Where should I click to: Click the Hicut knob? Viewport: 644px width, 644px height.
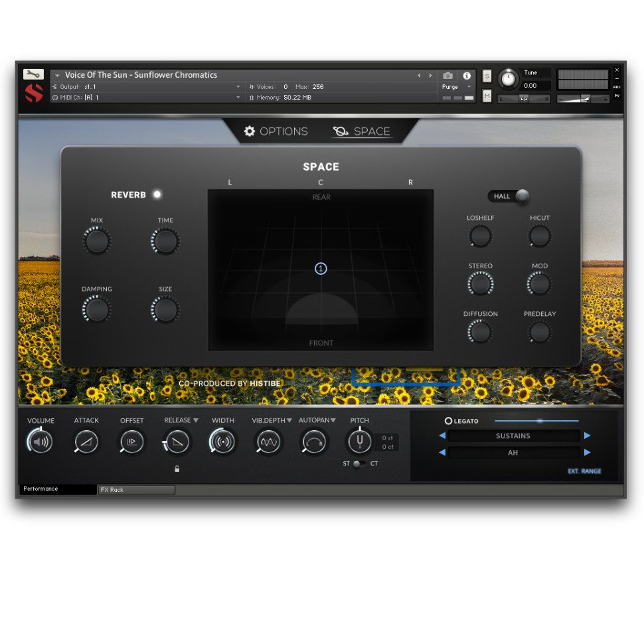tap(539, 236)
